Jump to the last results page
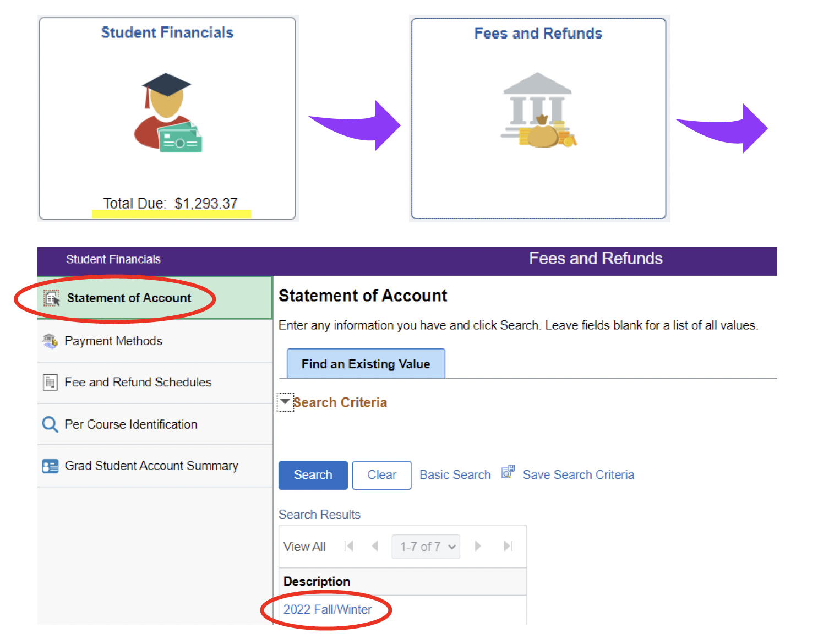 coord(507,546)
